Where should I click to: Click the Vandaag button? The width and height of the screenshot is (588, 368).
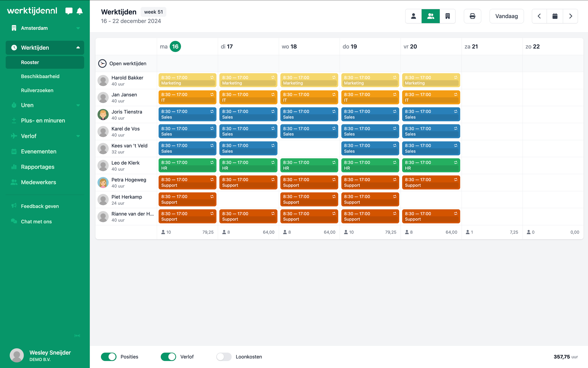click(x=506, y=16)
